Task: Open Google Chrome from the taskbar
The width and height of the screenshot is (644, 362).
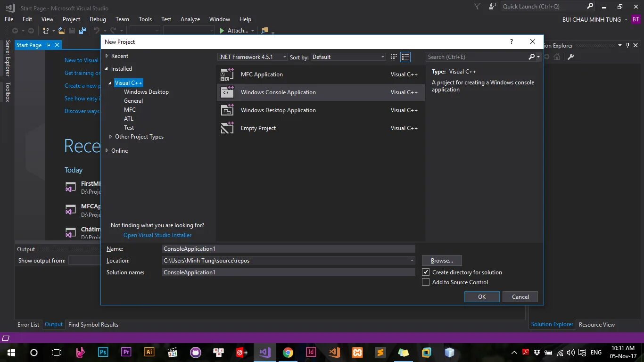Action: click(288, 352)
